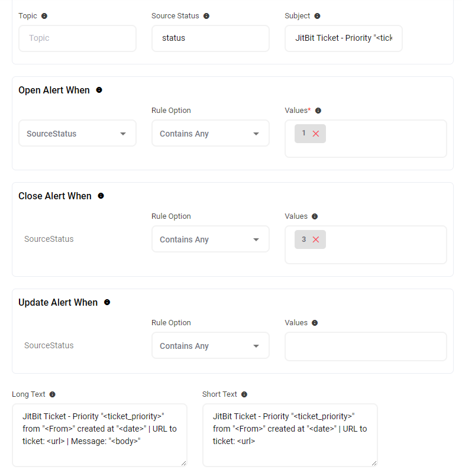The image size is (462, 476).
Task: Click the Short Text info icon
Action: coord(244,394)
